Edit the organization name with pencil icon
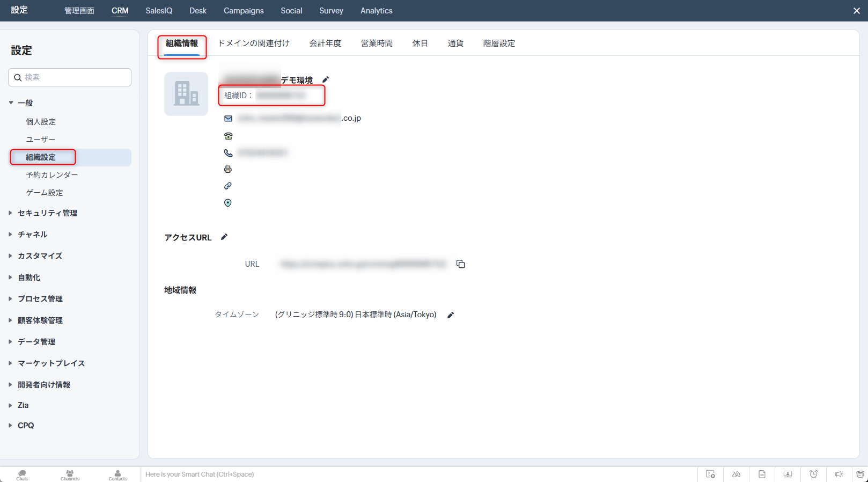 326,80
